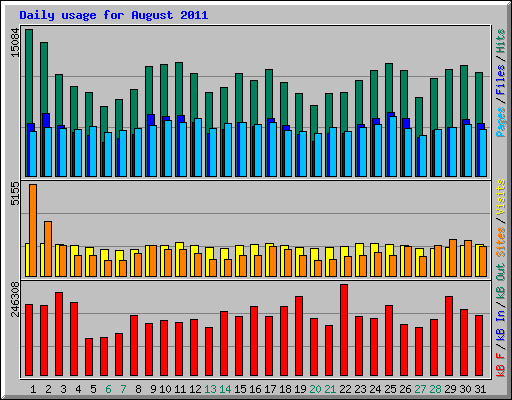Click the 246308 axis value

pyautogui.click(x=15, y=299)
